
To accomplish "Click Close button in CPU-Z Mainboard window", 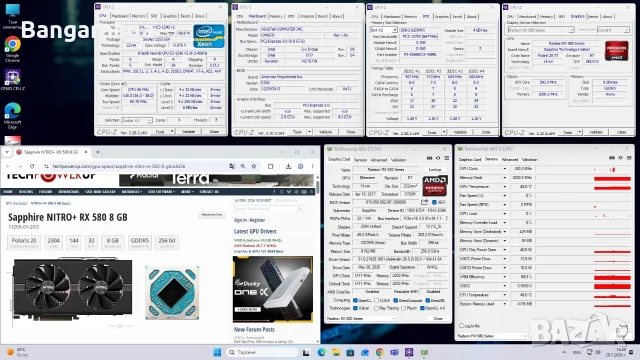I will pyautogui.click(x=351, y=132).
